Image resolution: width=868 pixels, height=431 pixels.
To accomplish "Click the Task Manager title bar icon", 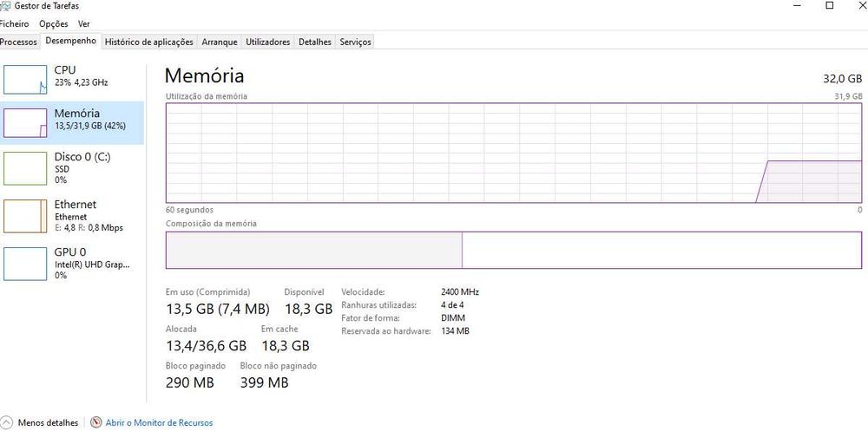I will click(4, 6).
